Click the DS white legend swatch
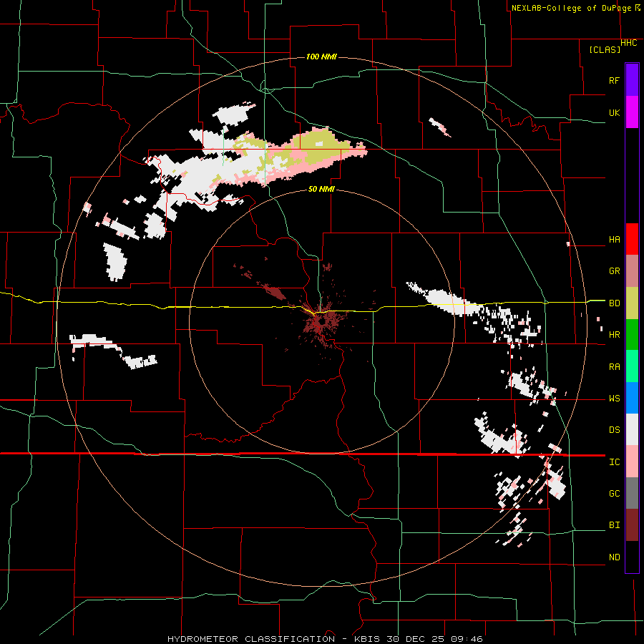The height and width of the screenshot is (644, 644). pos(632,429)
